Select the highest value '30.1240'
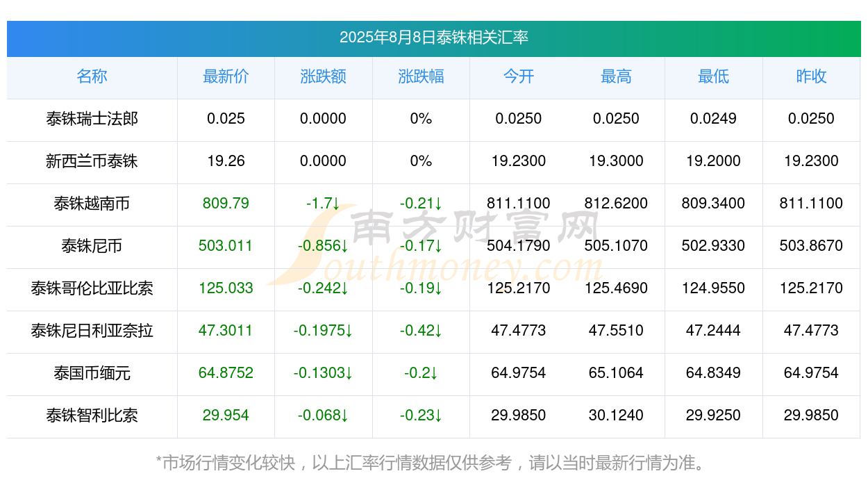 (x=616, y=416)
